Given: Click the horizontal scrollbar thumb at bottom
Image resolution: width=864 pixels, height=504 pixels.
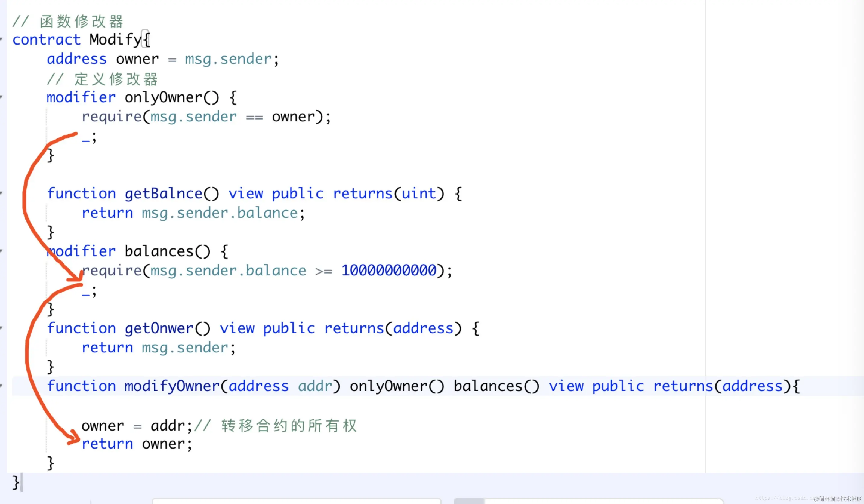Looking at the screenshot, I should 469,501.
